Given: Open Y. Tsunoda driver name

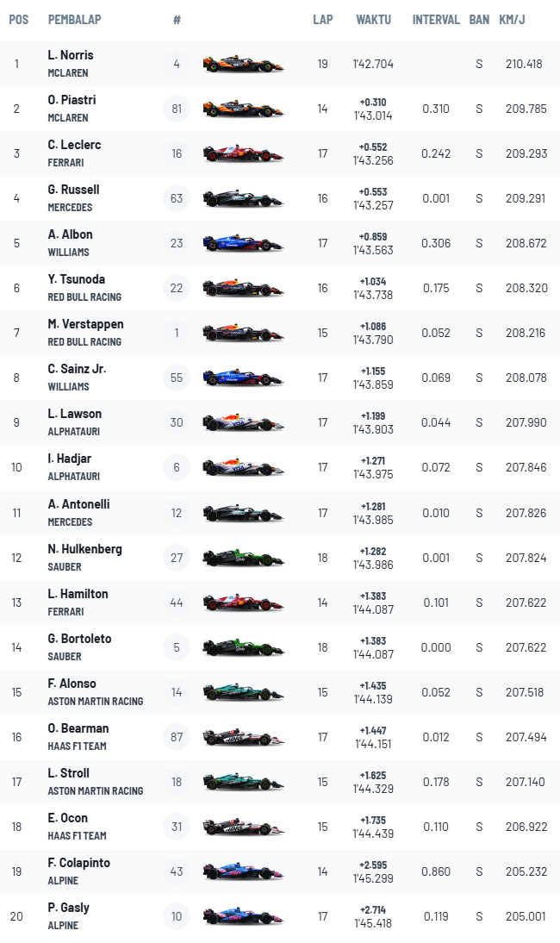Looking at the screenshot, I should [x=77, y=279].
